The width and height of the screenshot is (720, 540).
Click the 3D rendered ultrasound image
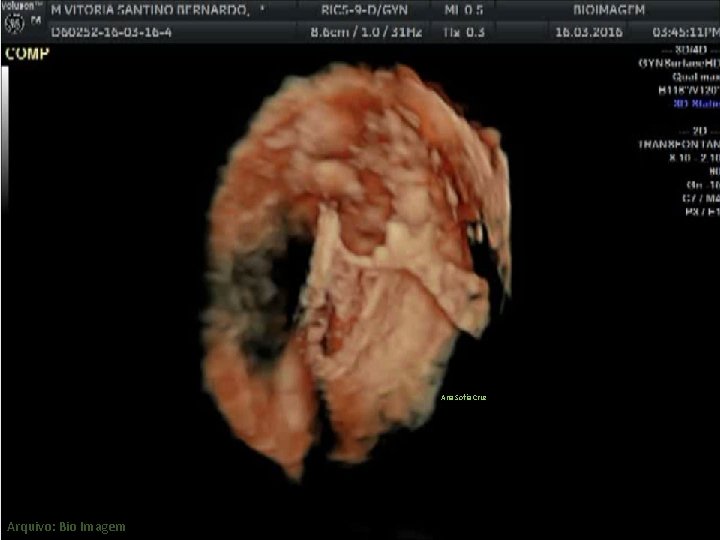pyautogui.click(x=357, y=271)
